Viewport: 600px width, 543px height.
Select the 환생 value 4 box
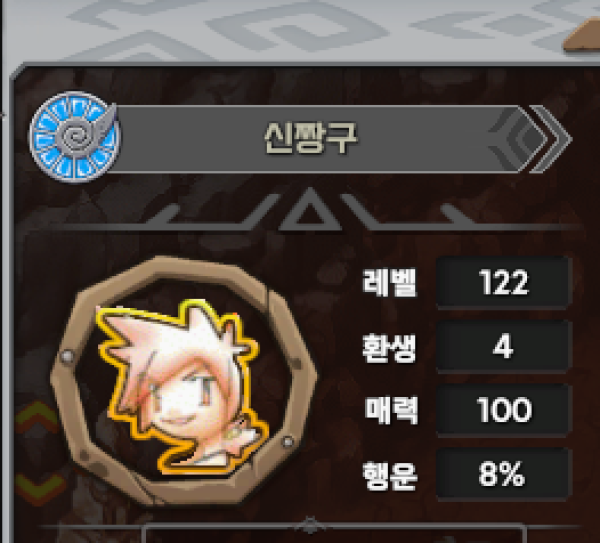click(503, 346)
